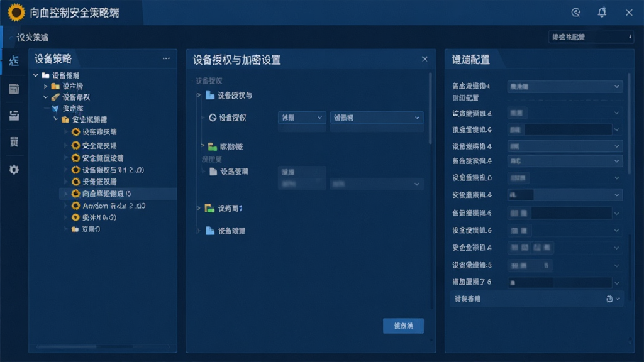Open the narrow dropdown next to 设备授权

(x=302, y=118)
